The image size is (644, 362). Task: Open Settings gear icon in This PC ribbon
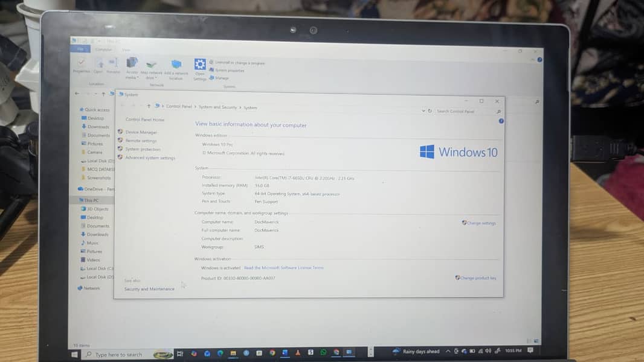[x=200, y=65]
